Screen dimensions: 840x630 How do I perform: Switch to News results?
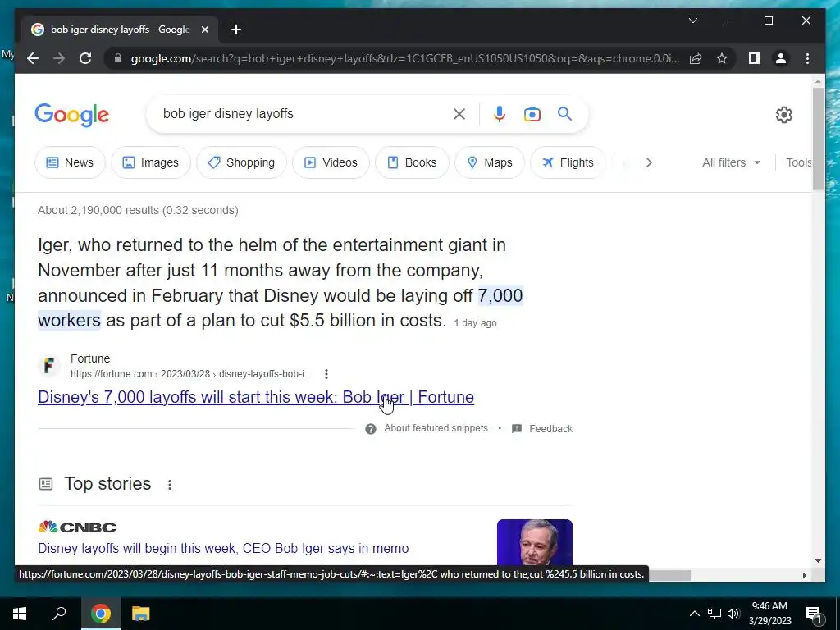71,162
